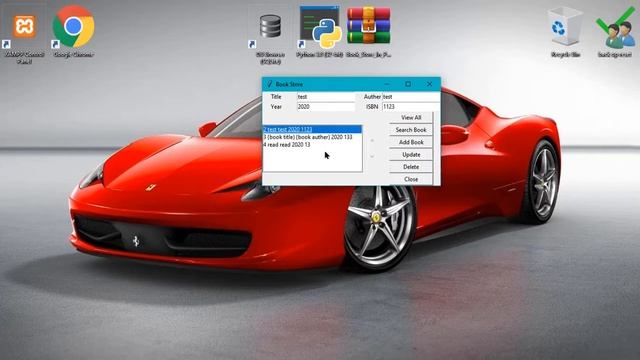The image size is (640, 360).
Task: Click the Delete button
Action: click(x=411, y=167)
